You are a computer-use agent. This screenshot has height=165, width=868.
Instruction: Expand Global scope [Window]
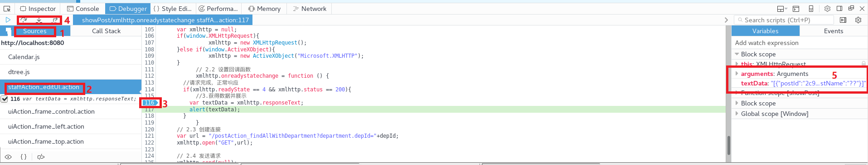[737, 114]
